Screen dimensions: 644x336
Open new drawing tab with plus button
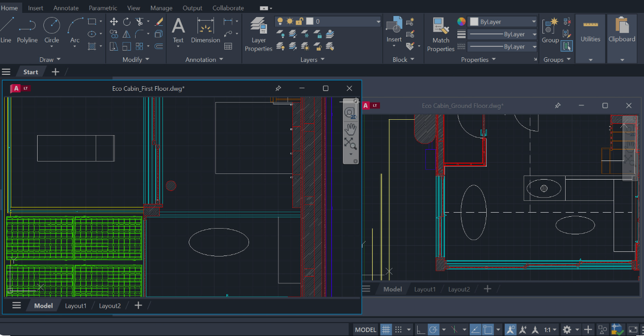55,72
